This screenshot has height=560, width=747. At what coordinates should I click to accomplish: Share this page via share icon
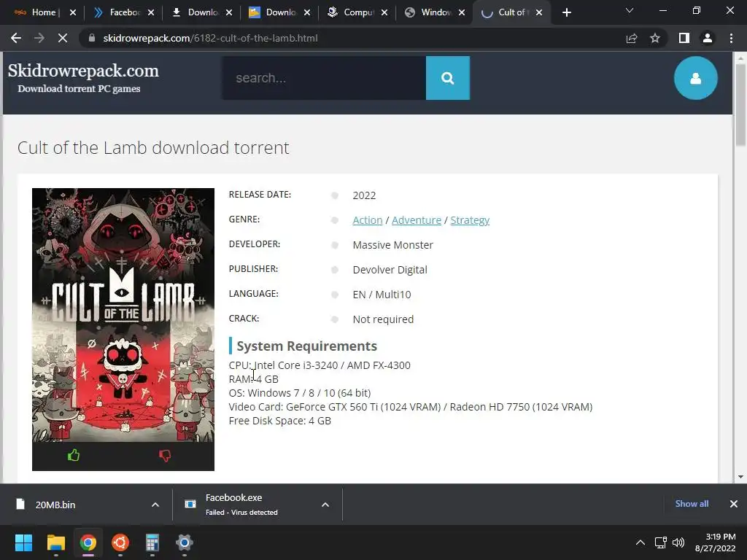point(632,38)
